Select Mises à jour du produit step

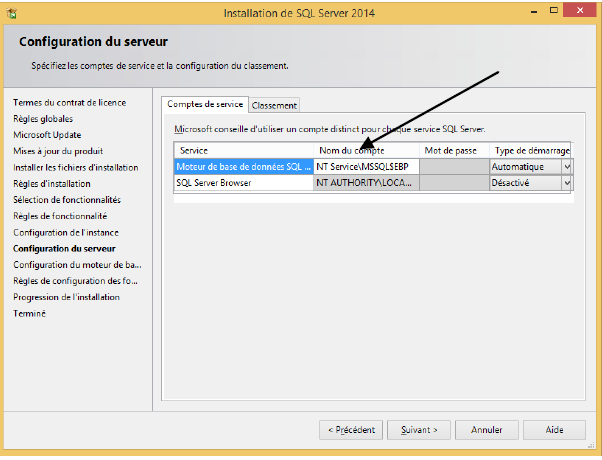click(58, 151)
